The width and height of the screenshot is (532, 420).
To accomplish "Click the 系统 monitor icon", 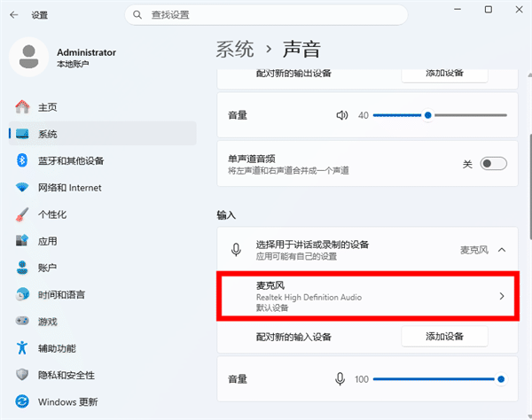I will click(x=22, y=134).
